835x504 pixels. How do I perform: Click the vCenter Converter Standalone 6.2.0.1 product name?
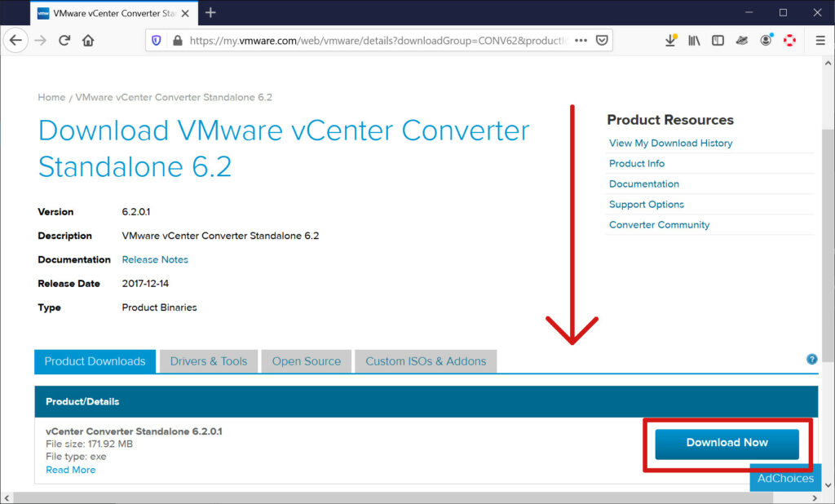tap(134, 431)
